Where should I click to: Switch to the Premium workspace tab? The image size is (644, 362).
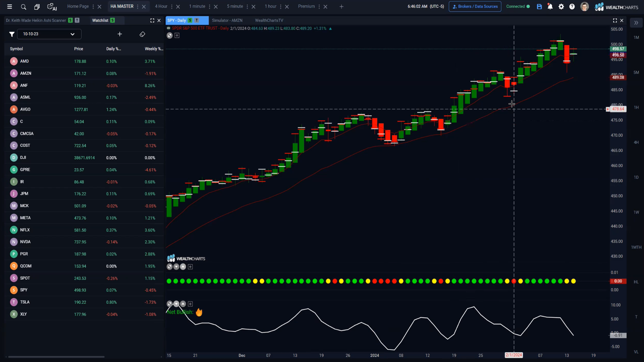[x=306, y=6]
